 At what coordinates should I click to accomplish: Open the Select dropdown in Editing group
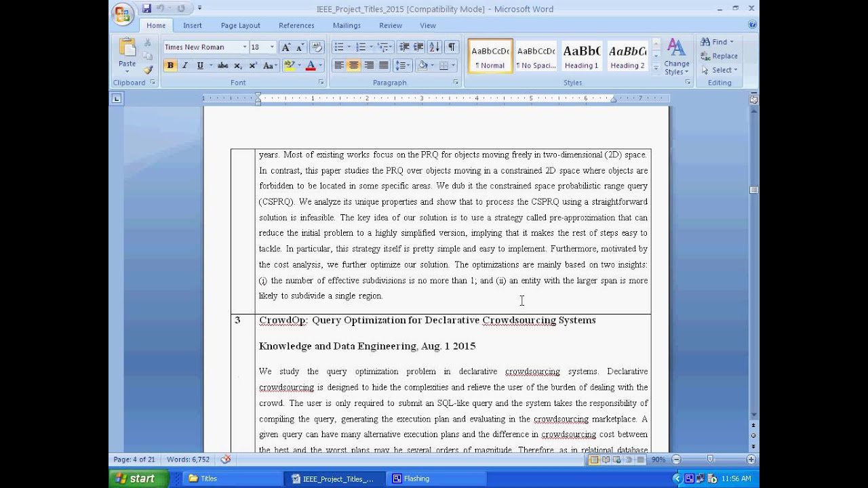(719, 70)
